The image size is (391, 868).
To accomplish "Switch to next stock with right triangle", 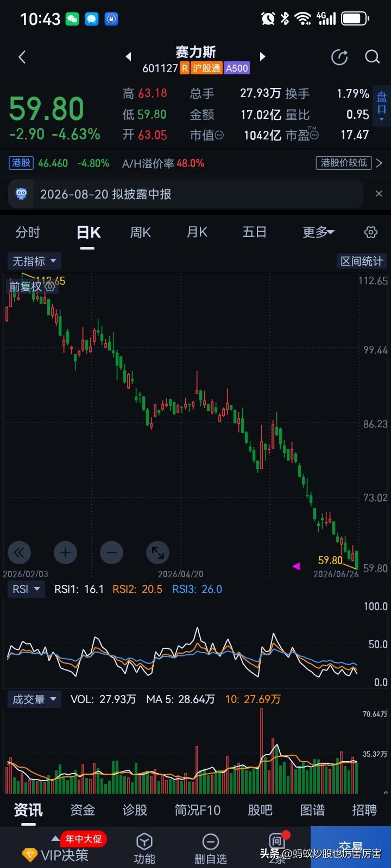I will (263, 56).
